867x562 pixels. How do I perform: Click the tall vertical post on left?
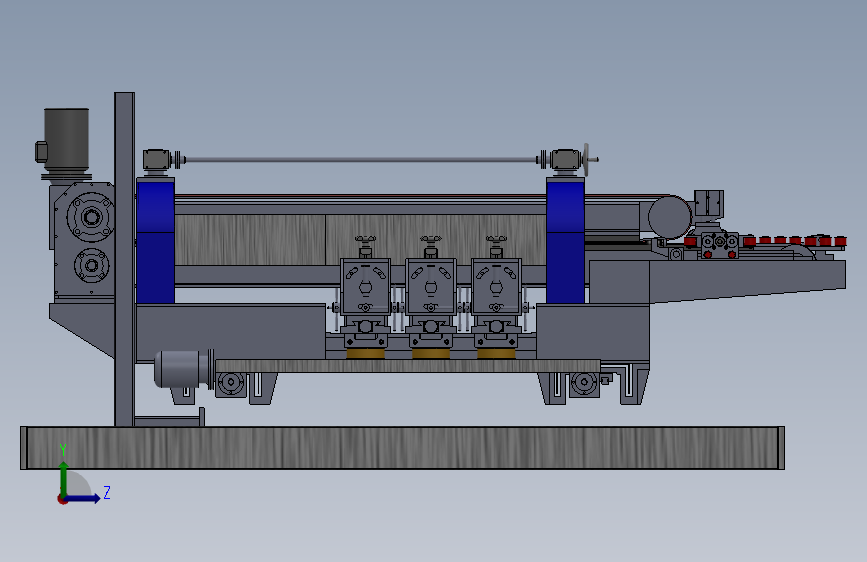coord(124,259)
